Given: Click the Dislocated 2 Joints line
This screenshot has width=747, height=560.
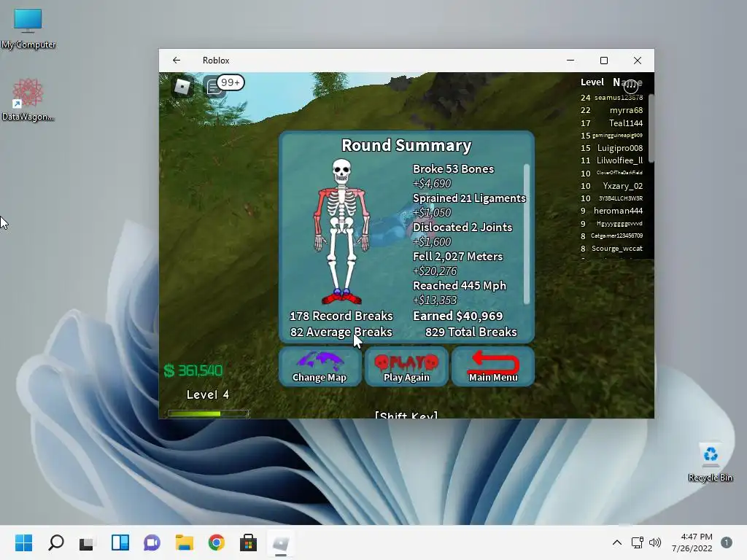Looking at the screenshot, I should click(462, 227).
